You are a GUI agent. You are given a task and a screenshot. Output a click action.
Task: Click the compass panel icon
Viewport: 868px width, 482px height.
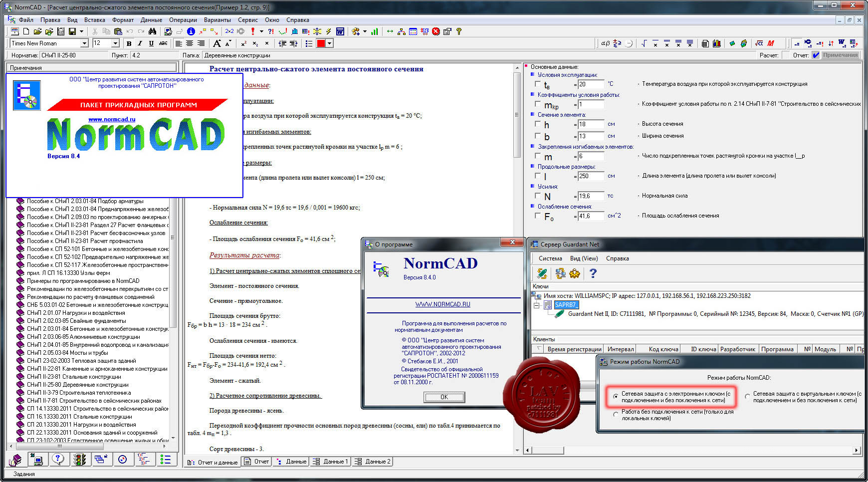point(123,459)
